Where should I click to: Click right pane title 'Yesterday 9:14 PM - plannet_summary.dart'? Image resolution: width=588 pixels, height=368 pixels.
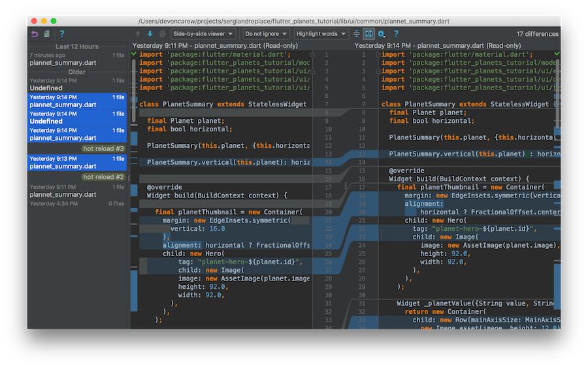pyautogui.click(x=438, y=46)
